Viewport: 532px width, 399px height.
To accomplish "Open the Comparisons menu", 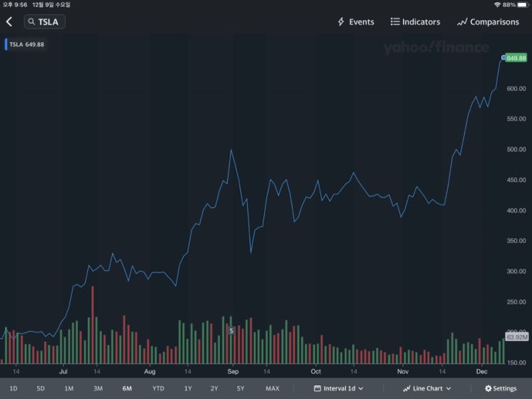I will pos(488,21).
